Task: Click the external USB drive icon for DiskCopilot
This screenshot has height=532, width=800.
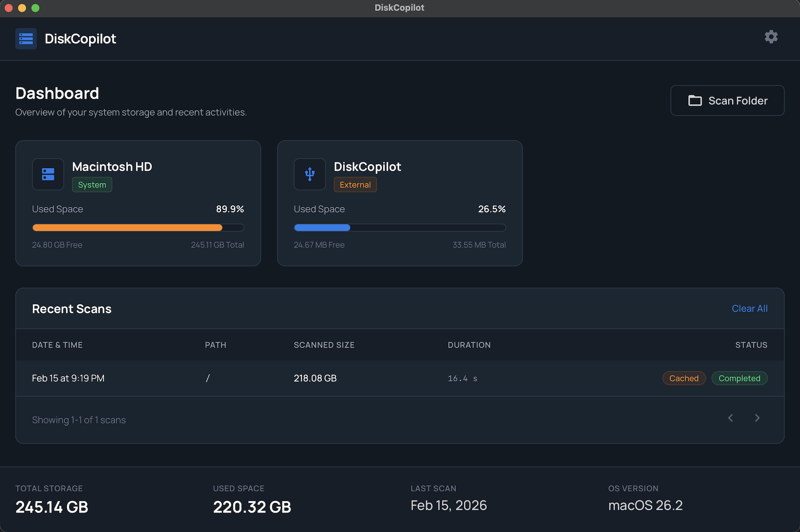Action: tap(309, 174)
